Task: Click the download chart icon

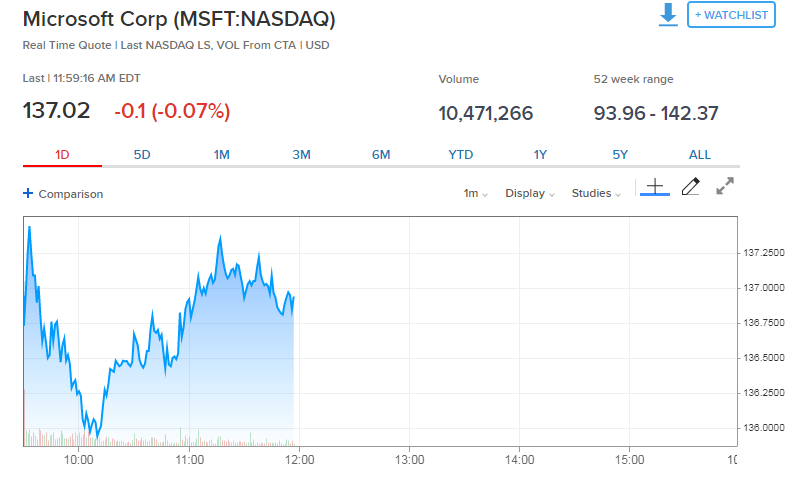Action: 668,15
